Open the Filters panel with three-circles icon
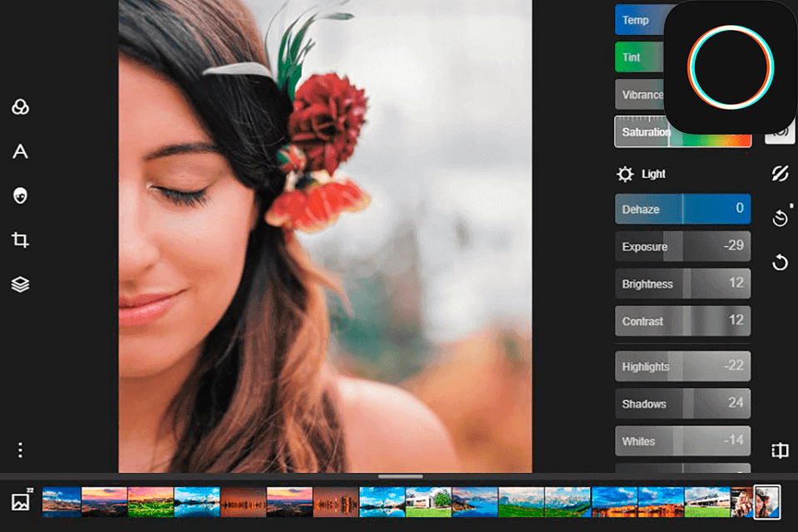 [x=20, y=107]
